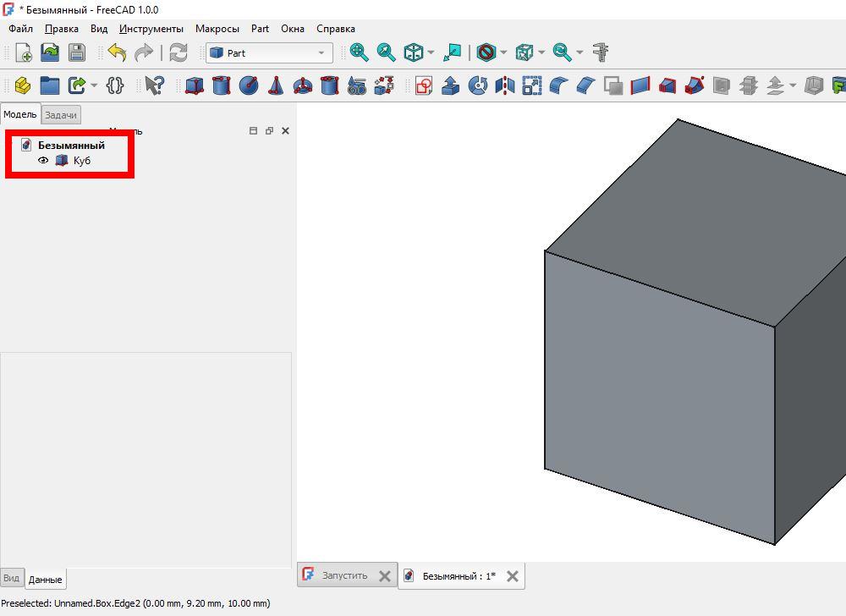Switch to the Задачи tab
Image resolution: width=846 pixels, height=616 pixels.
coord(61,115)
